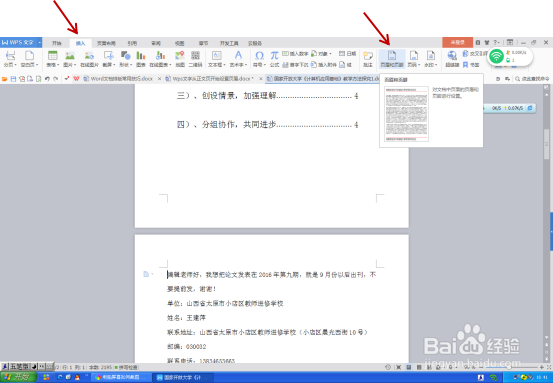Click the toc line 三）、创设情景，加强理解
The width and height of the screenshot is (553, 383).
(267, 96)
